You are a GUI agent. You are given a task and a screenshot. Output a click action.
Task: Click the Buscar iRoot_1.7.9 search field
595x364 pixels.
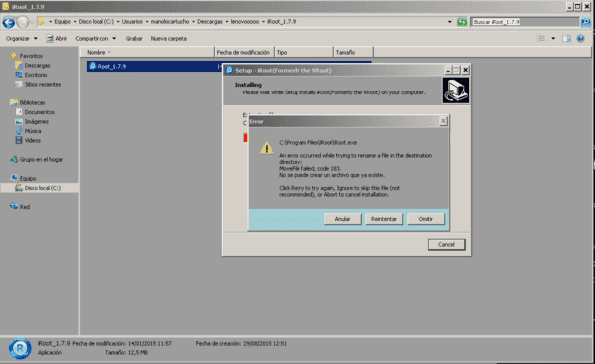524,22
